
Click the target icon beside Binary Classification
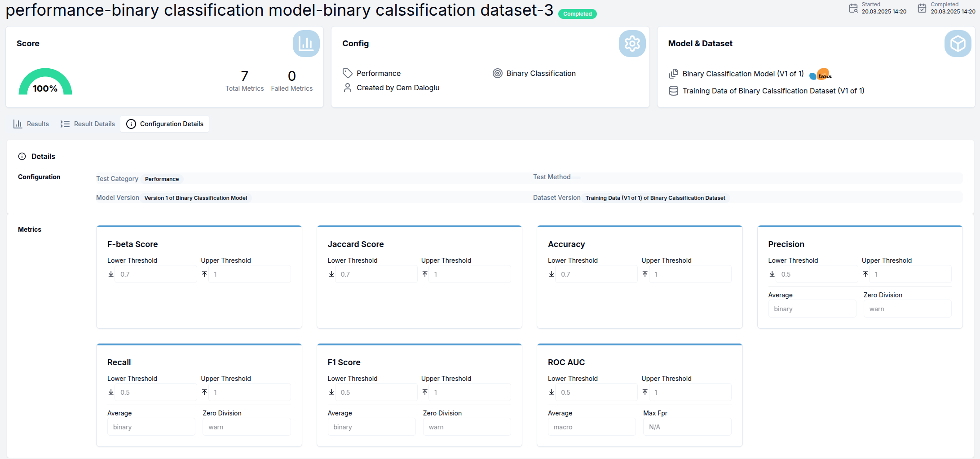[497, 73]
